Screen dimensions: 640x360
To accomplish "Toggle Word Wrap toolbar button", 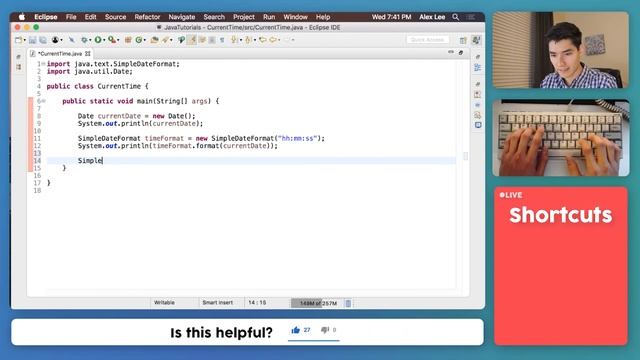I will pyautogui.click(x=202, y=40).
